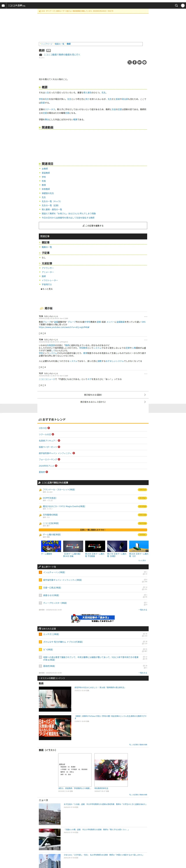Screen dimensions: 186x868
Task: Open the 天外魔境II[単語] article
Action: 50,515
